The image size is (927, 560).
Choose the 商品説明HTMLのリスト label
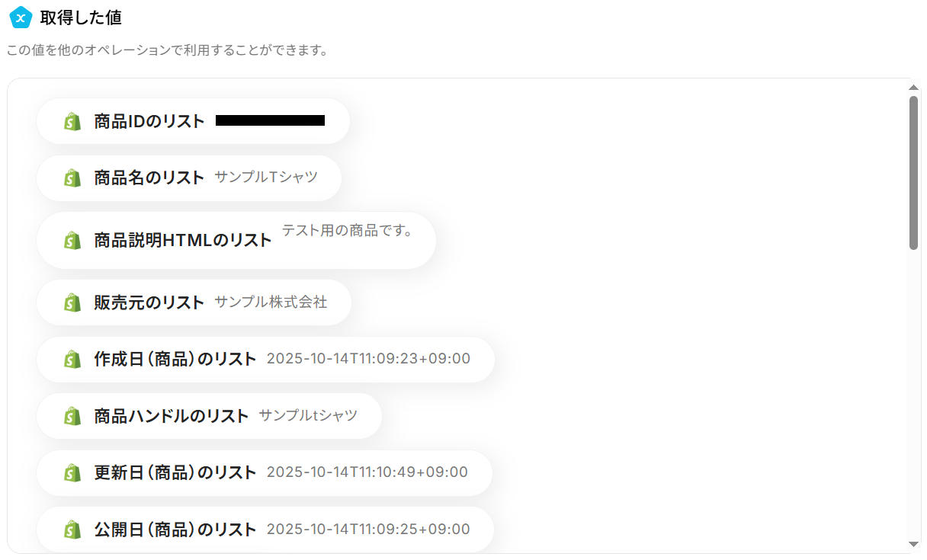pyautogui.click(x=183, y=241)
